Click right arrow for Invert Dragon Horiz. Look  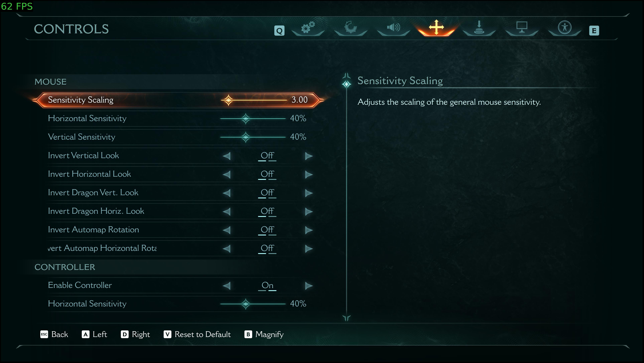[x=309, y=211]
